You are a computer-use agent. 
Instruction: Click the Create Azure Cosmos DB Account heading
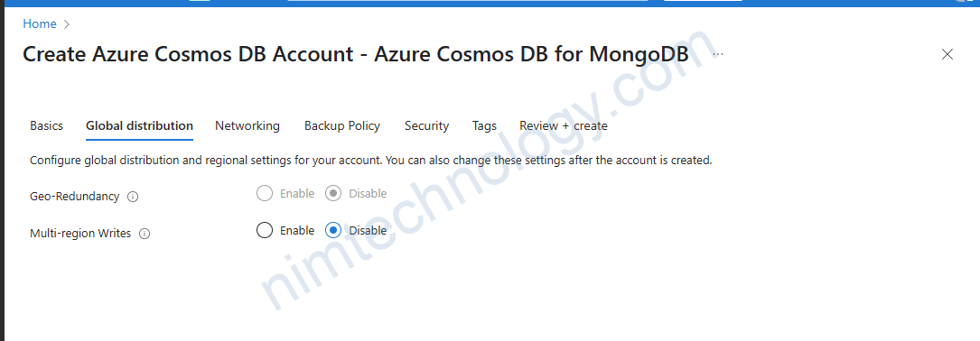point(356,54)
